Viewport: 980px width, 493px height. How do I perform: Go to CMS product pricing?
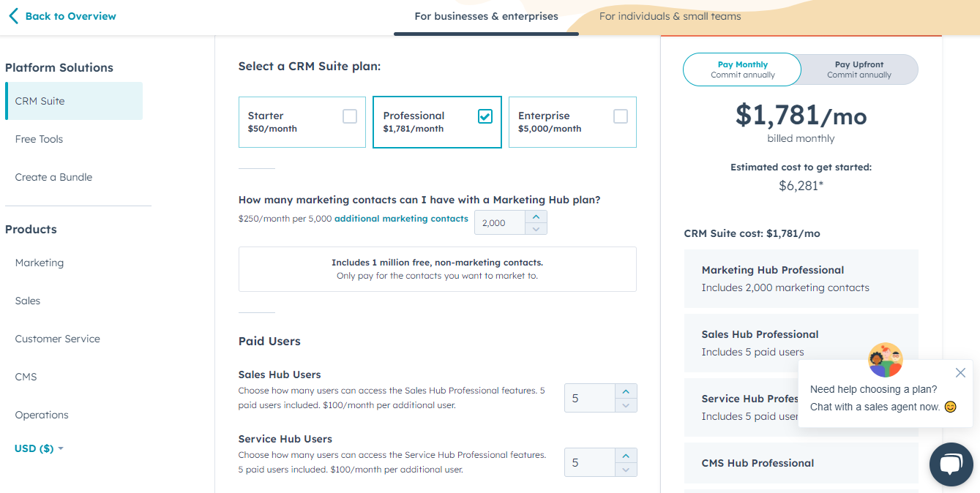[x=26, y=377]
